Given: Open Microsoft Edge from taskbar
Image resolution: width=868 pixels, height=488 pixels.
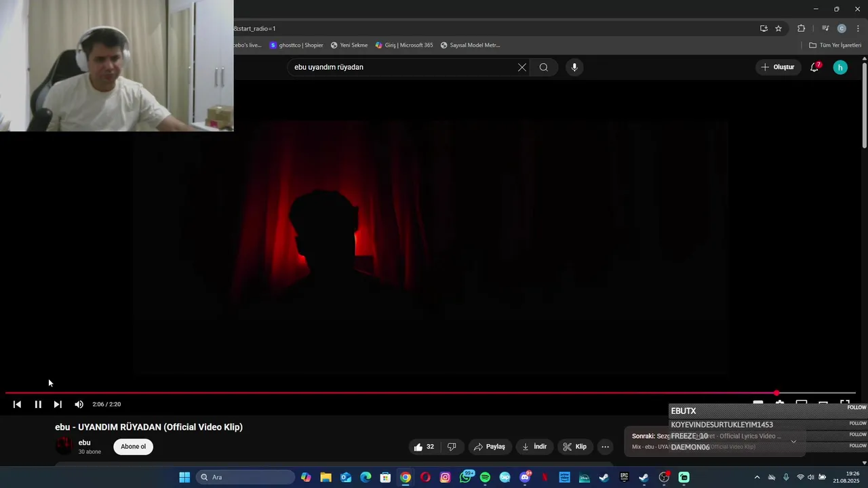Looking at the screenshot, I should (366, 477).
